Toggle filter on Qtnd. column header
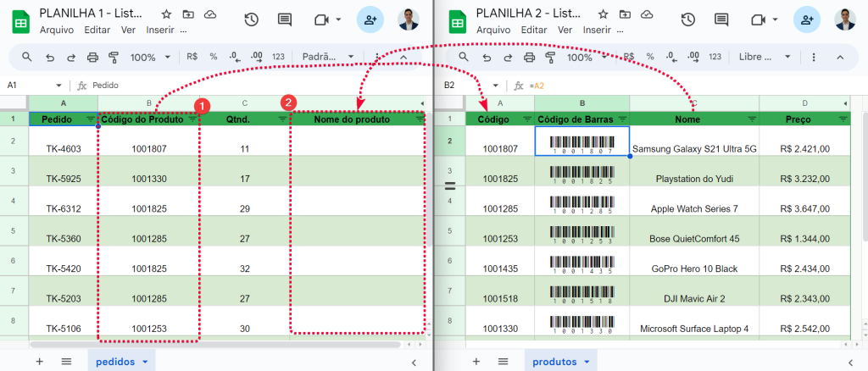Screen dimensions: 868x371 282,119
